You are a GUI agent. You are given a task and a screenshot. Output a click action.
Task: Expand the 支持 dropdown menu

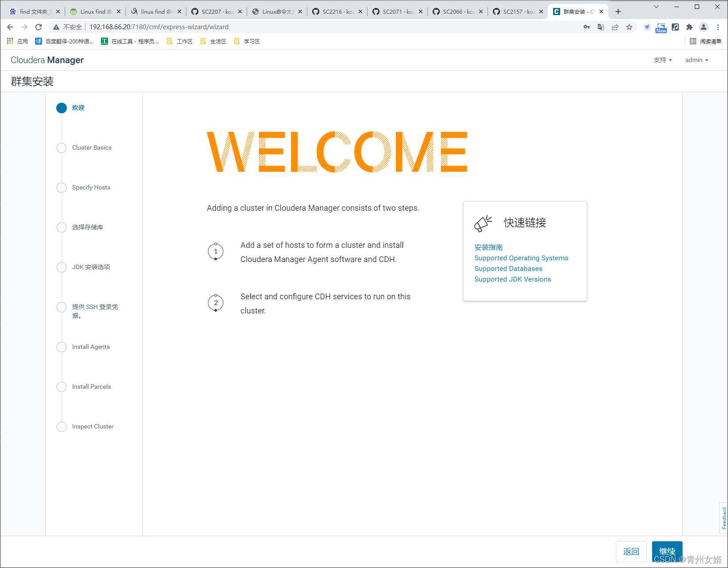[x=662, y=60]
